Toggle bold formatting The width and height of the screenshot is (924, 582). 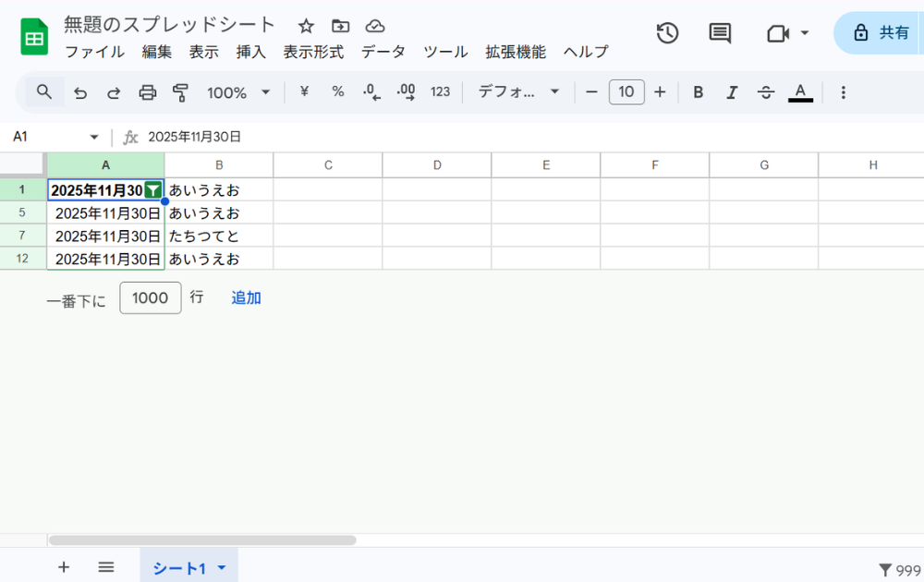point(699,92)
